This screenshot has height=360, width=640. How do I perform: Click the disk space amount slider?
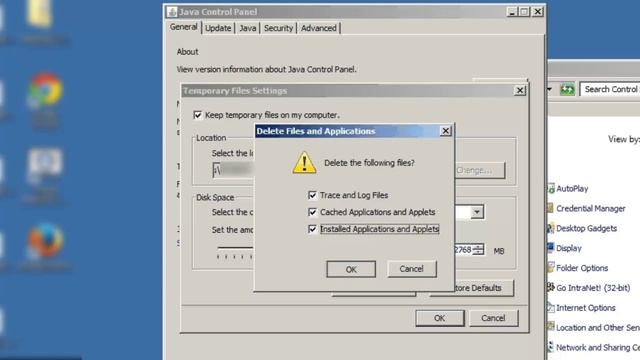236,248
